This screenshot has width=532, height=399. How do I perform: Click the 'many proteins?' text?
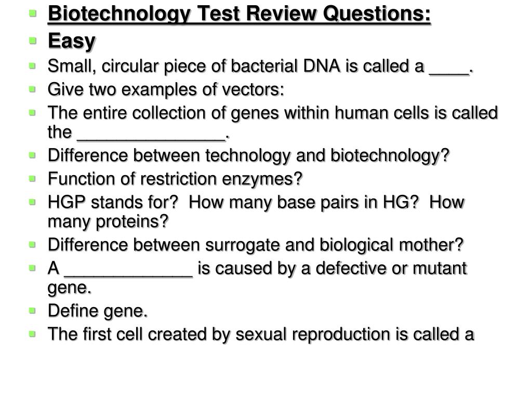[x=108, y=221]
